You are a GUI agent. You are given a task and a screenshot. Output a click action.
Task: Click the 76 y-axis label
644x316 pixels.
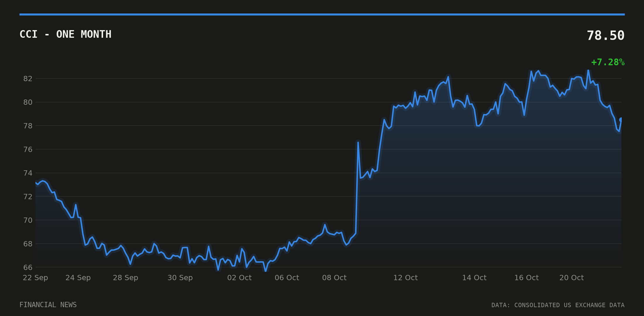(x=28, y=150)
